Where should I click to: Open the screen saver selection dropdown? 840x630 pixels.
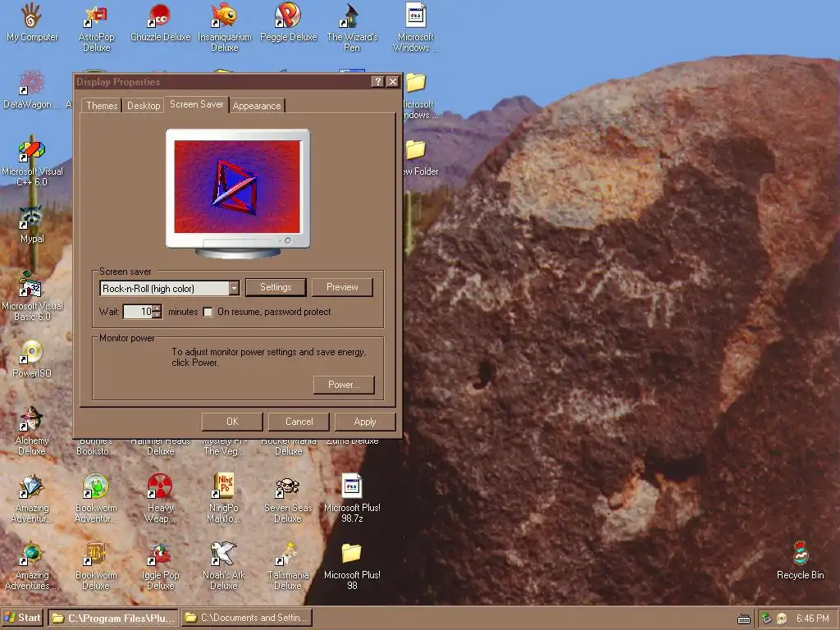[x=234, y=288]
